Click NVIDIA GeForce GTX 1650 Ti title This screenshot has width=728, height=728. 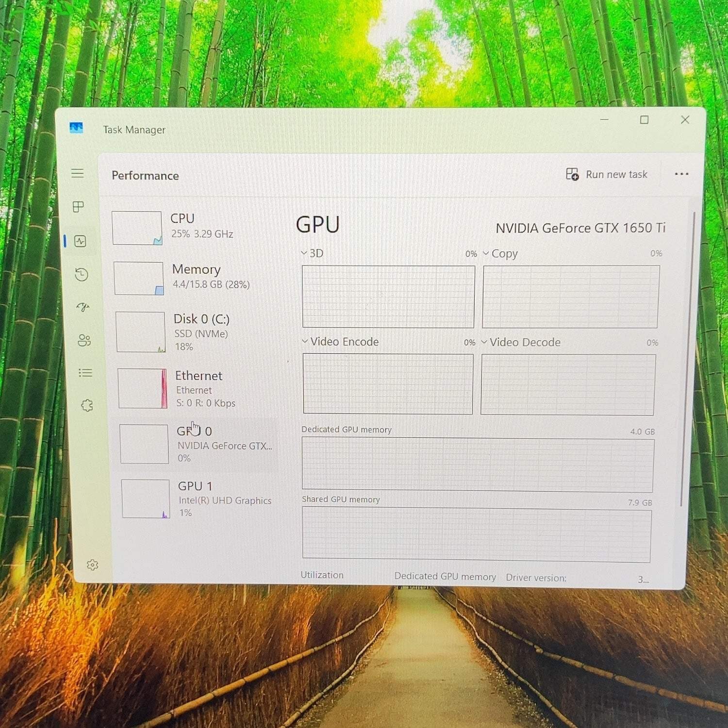pos(580,228)
